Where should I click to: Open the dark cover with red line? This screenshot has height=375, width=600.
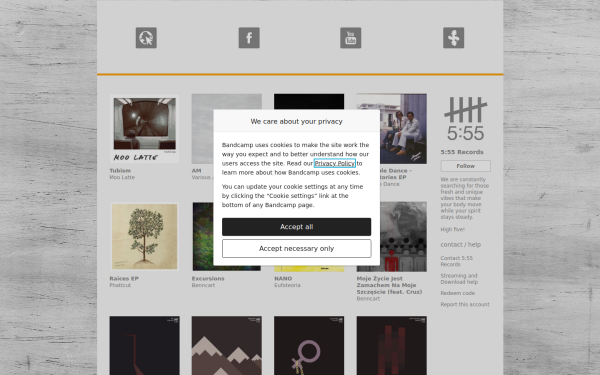(x=145, y=346)
